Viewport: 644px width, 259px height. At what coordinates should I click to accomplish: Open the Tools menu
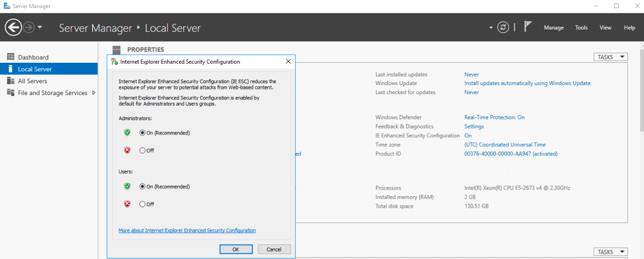pos(581,28)
